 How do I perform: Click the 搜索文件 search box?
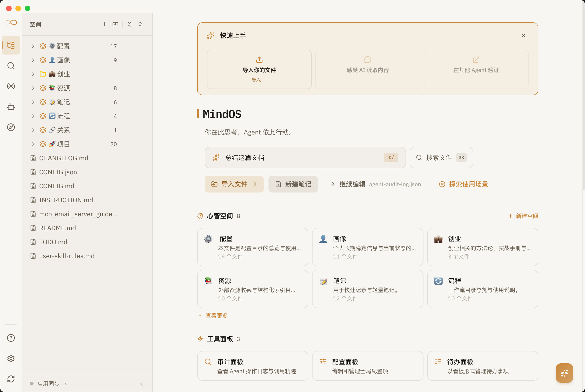pyautogui.click(x=441, y=158)
